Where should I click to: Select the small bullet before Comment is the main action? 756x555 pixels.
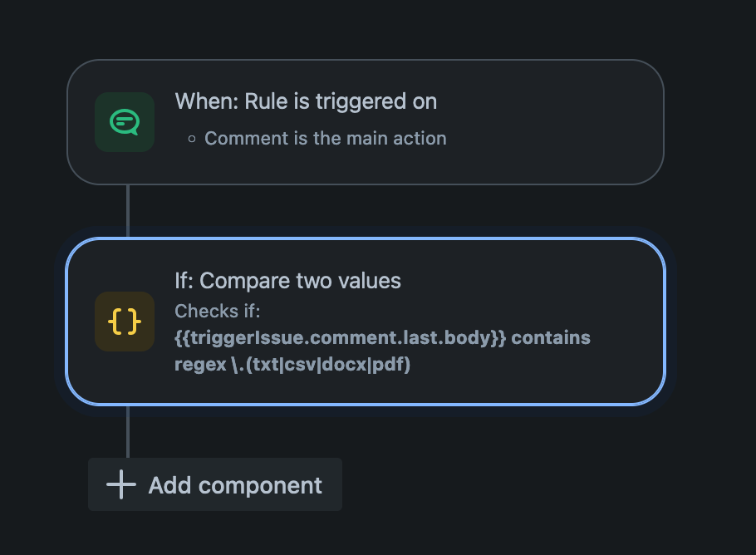[x=192, y=139]
